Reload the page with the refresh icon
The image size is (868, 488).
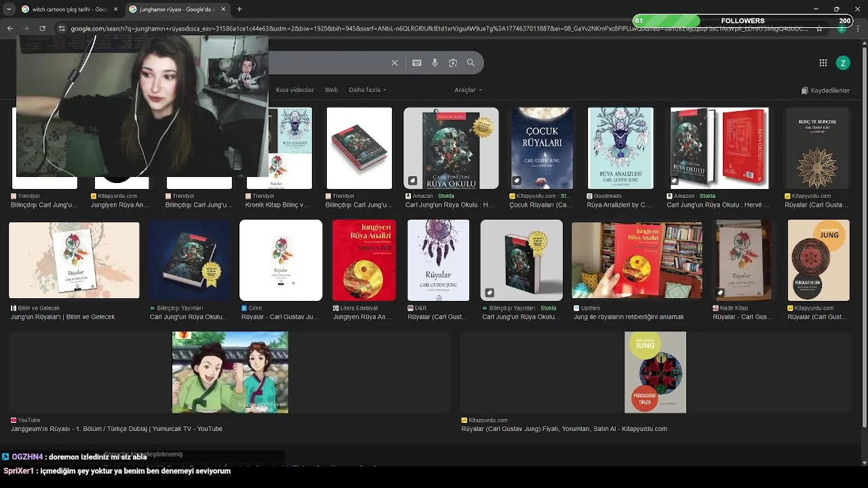click(42, 28)
